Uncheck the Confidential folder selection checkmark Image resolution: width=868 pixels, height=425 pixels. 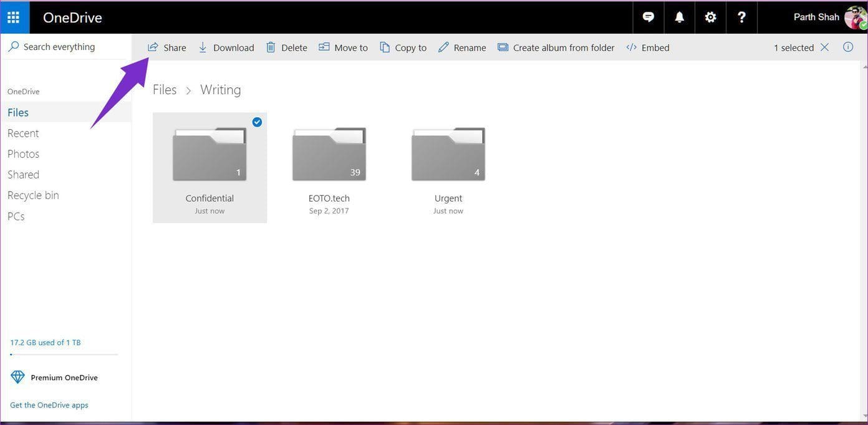pyautogui.click(x=257, y=122)
